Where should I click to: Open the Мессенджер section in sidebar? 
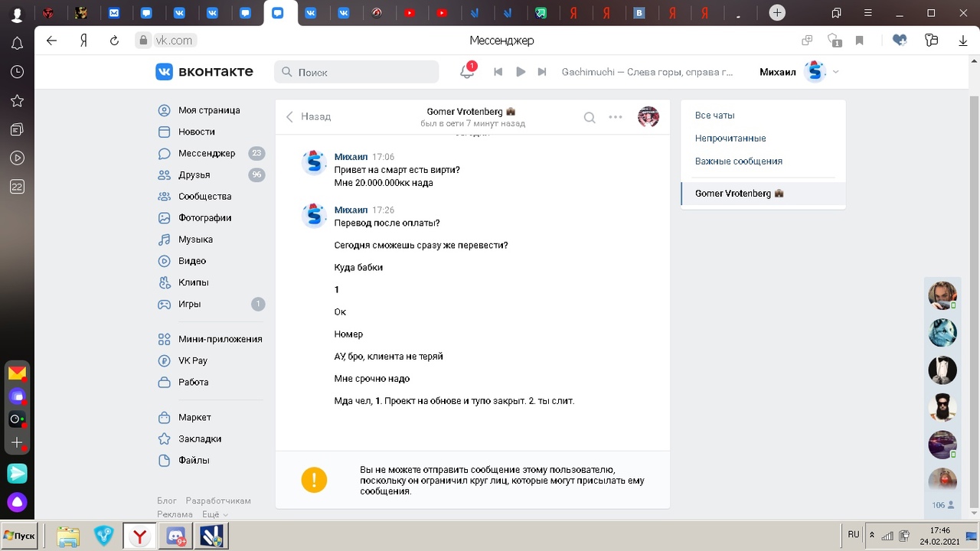click(207, 153)
